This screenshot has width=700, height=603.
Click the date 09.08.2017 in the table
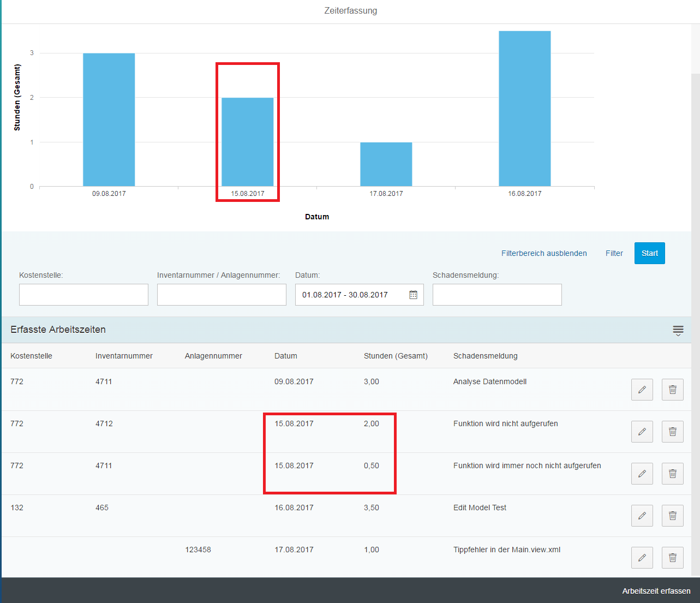click(294, 381)
